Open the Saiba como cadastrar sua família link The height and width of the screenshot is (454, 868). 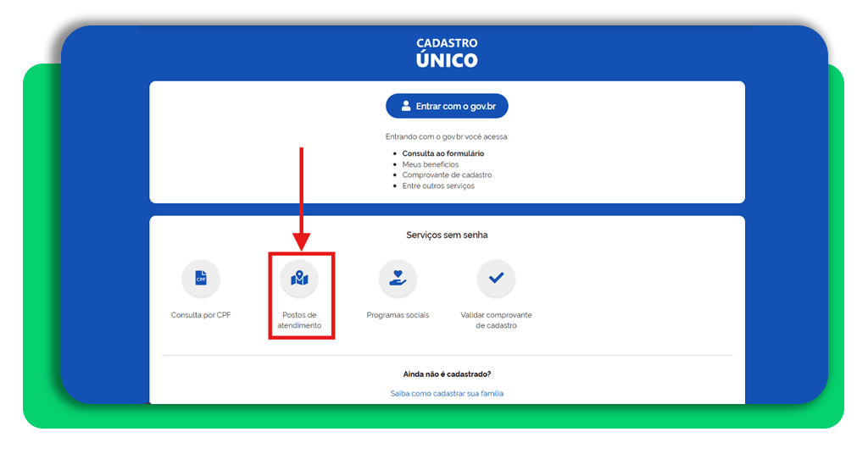447,394
